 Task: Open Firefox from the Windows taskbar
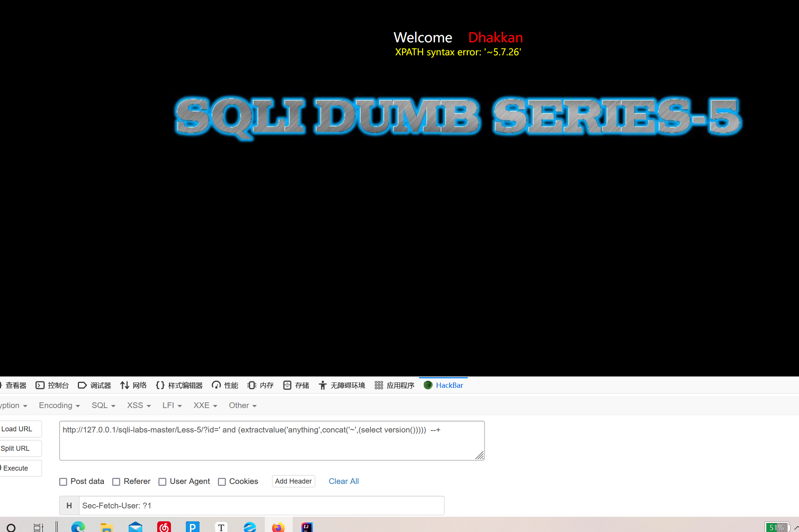coord(278,527)
